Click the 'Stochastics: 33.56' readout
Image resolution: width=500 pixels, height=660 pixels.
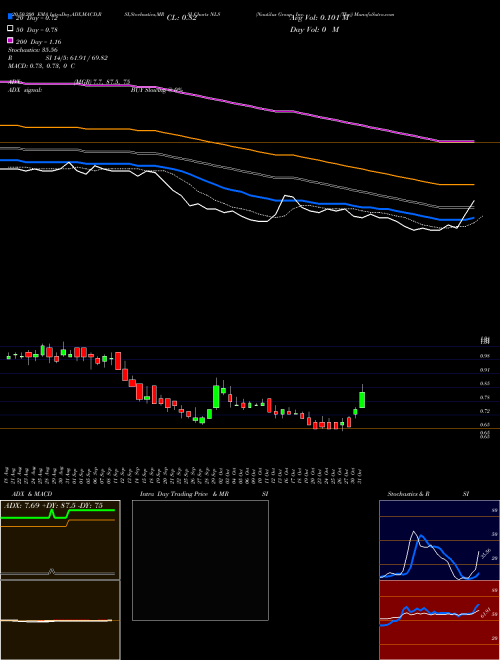pyautogui.click(x=33, y=50)
